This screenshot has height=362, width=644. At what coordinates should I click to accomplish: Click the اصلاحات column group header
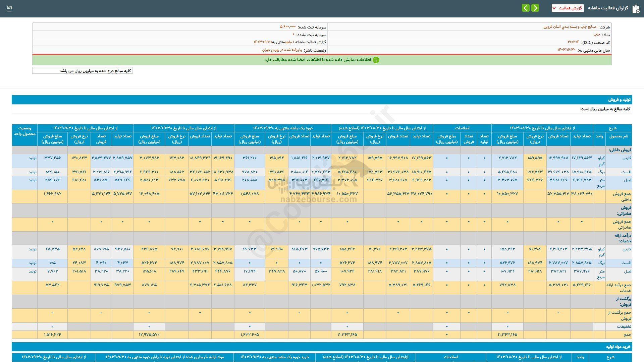(462, 128)
